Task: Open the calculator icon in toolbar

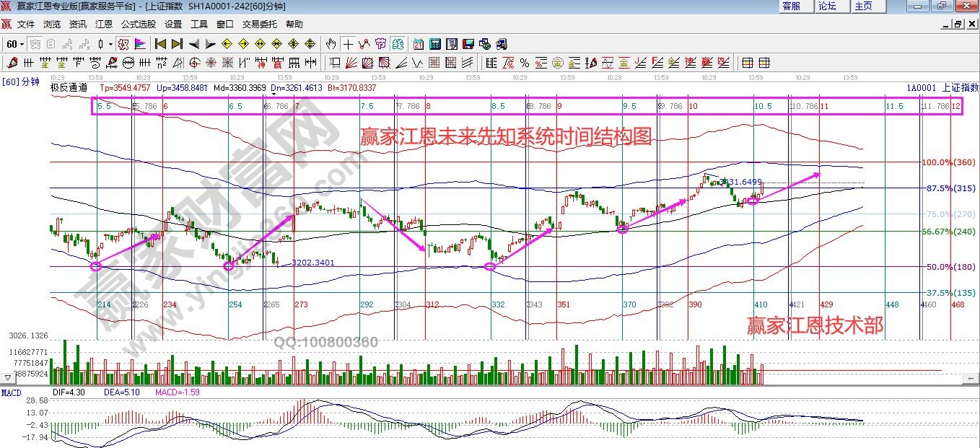Action: click(x=435, y=44)
